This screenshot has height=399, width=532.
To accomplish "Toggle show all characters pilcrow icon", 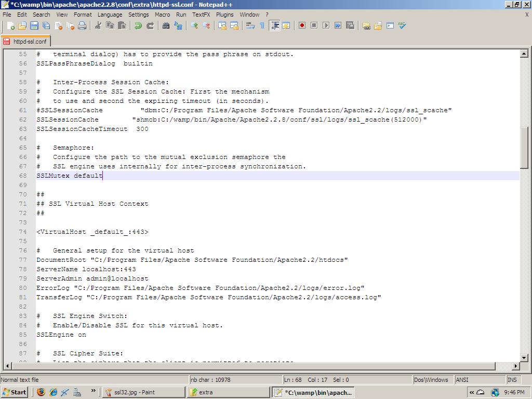I will [262, 25].
